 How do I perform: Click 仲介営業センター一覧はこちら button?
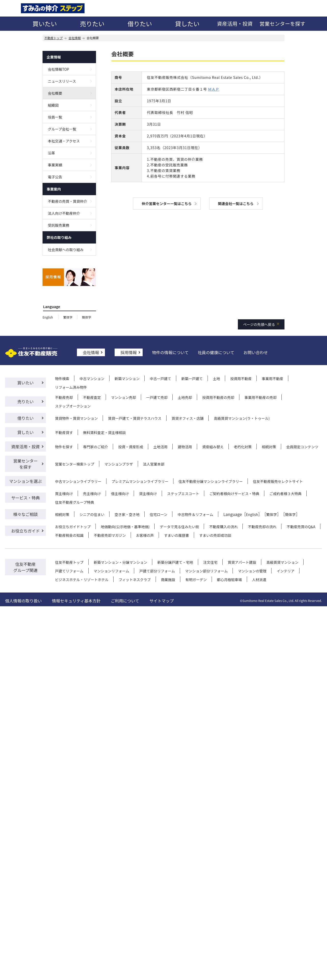pyautogui.click(x=167, y=204)
